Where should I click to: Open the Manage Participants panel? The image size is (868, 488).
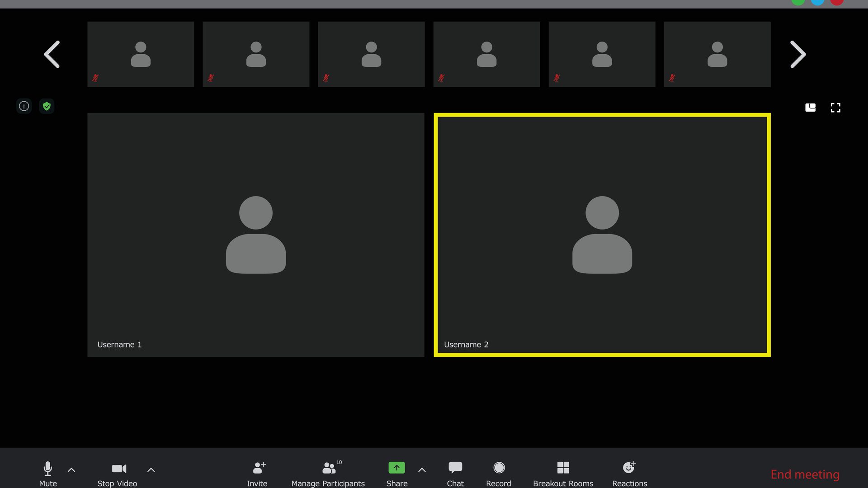pyautogui.click(x=329, y=468)
